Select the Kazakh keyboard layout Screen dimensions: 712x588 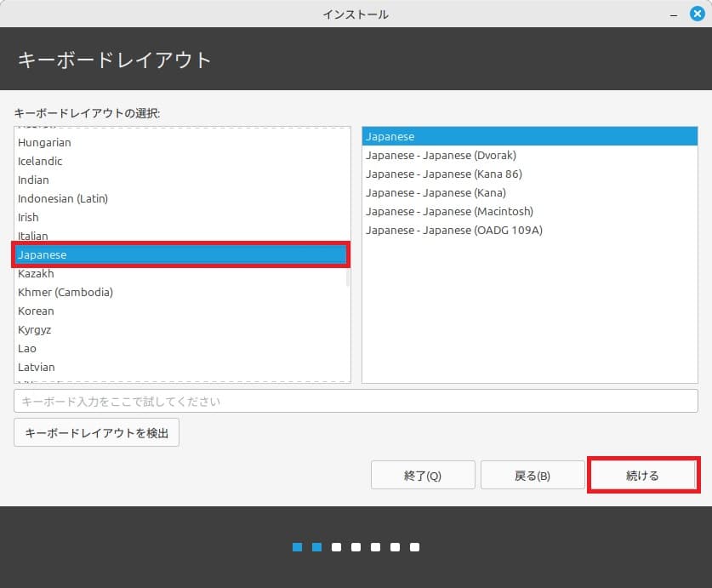[x=36, y=273]
